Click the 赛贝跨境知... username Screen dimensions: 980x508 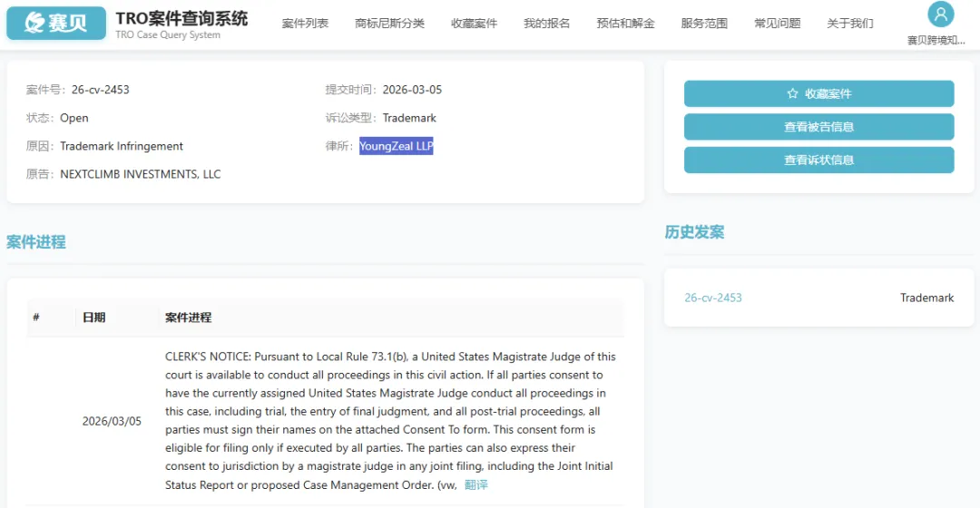[936, 40]
